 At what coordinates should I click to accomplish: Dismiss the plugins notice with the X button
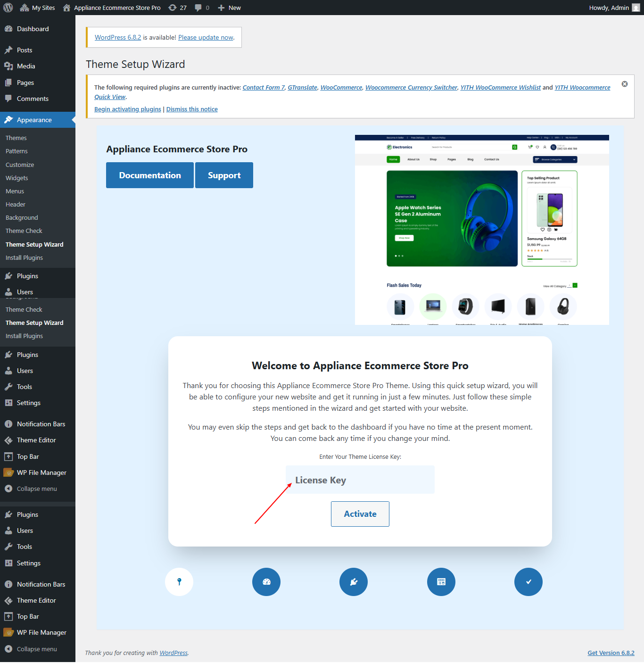(x=624, y=83)
